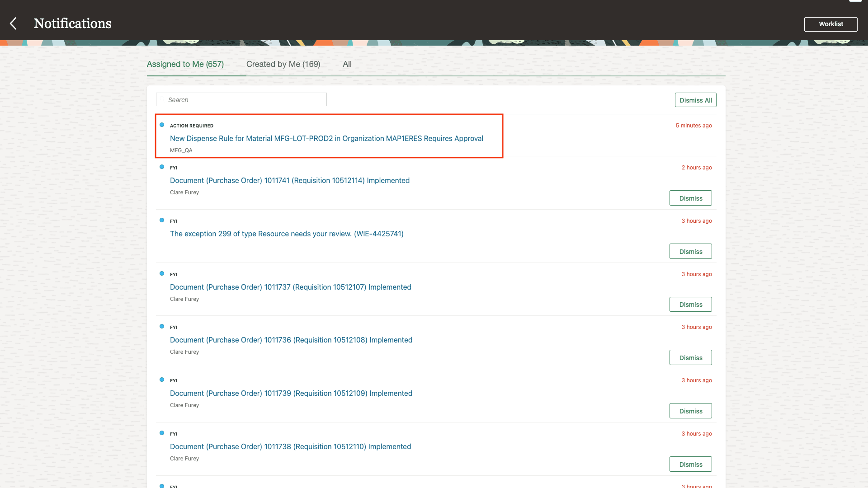868x488 pixels.
Task: Click the unread dot on Purchase Order 1011739
Action: [162, 380]
